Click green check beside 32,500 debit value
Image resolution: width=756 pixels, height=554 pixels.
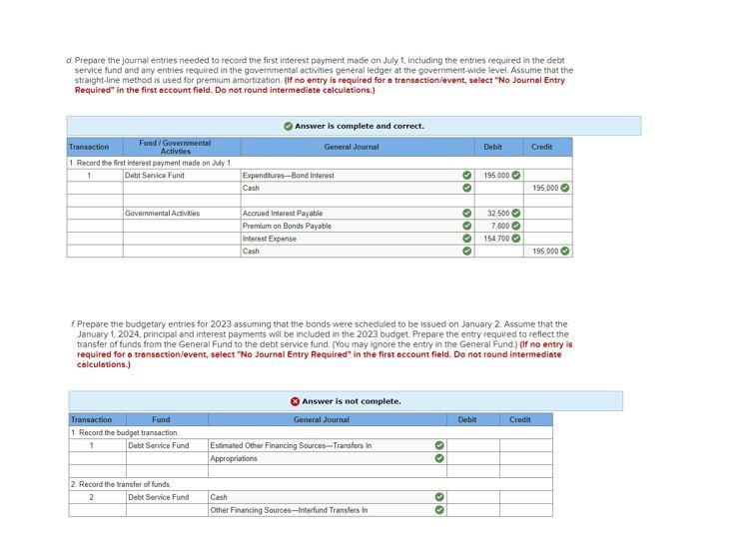tap(516, 213)
